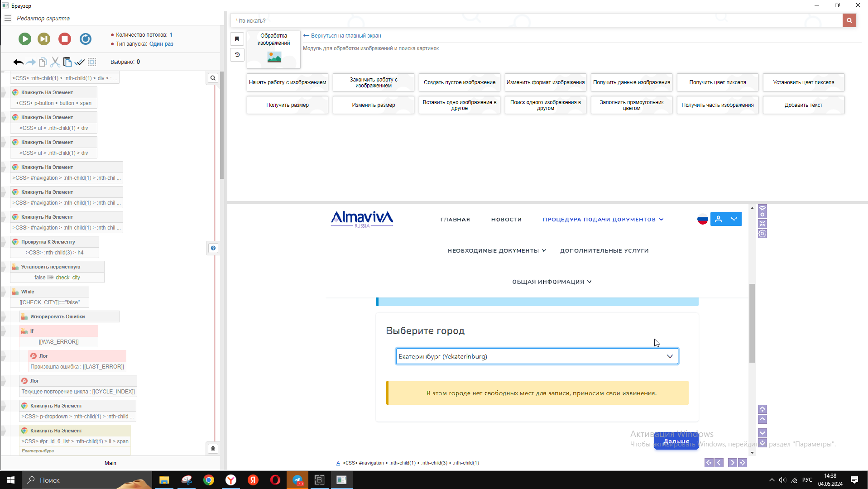Open Telegram from the taskbar
868x489 pixels.
(x=297, y=480)
